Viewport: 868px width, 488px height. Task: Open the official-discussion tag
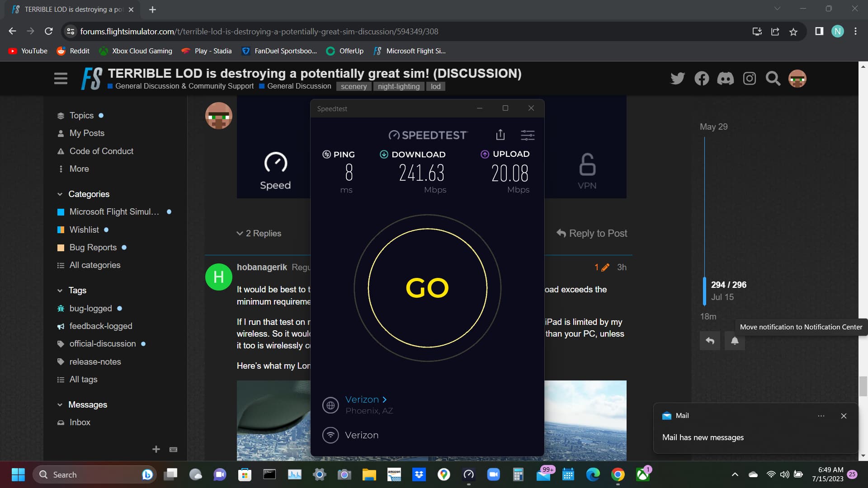pyautogui.click(x=103, y=343)
